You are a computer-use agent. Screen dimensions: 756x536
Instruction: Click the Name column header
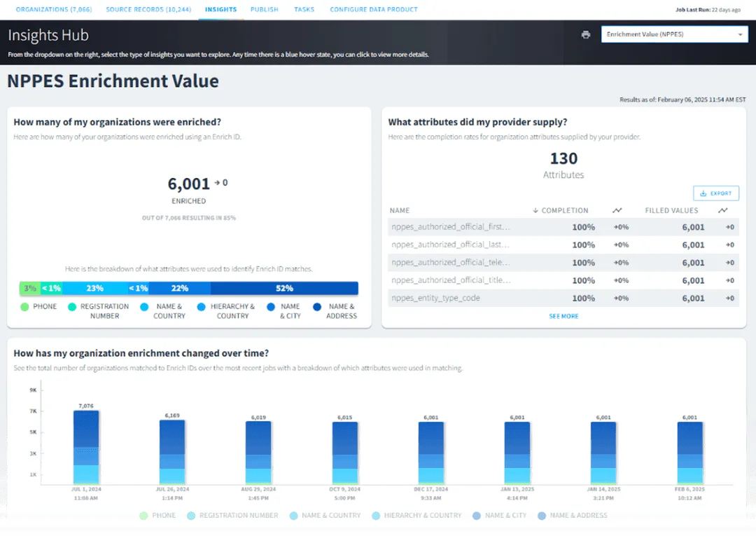pyautogui.click(x=400, y=211)
